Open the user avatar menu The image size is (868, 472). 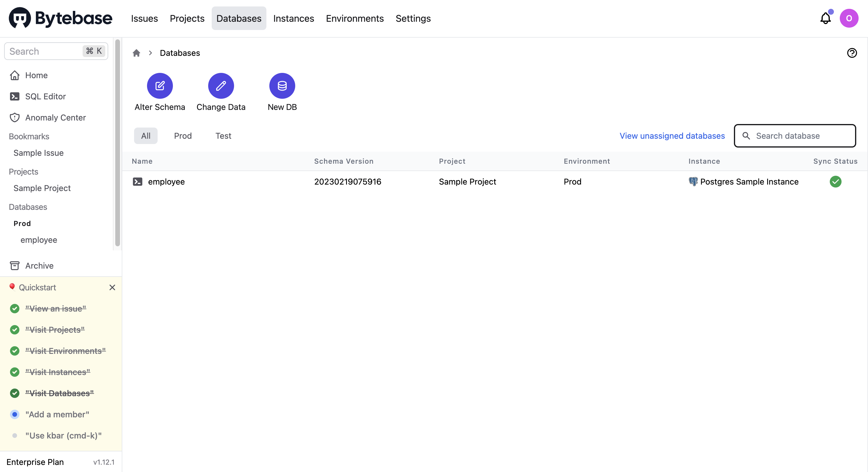pos(849,18)
